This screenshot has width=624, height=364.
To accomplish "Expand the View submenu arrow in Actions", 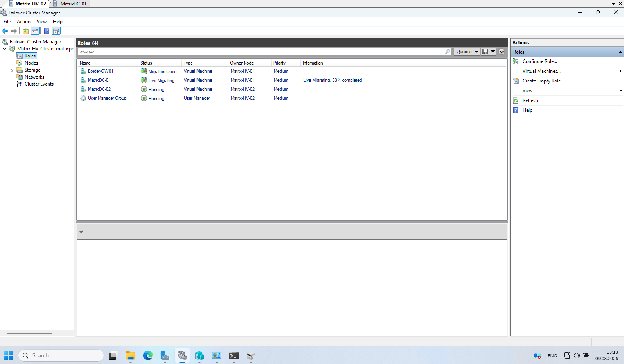I will 620,91.
